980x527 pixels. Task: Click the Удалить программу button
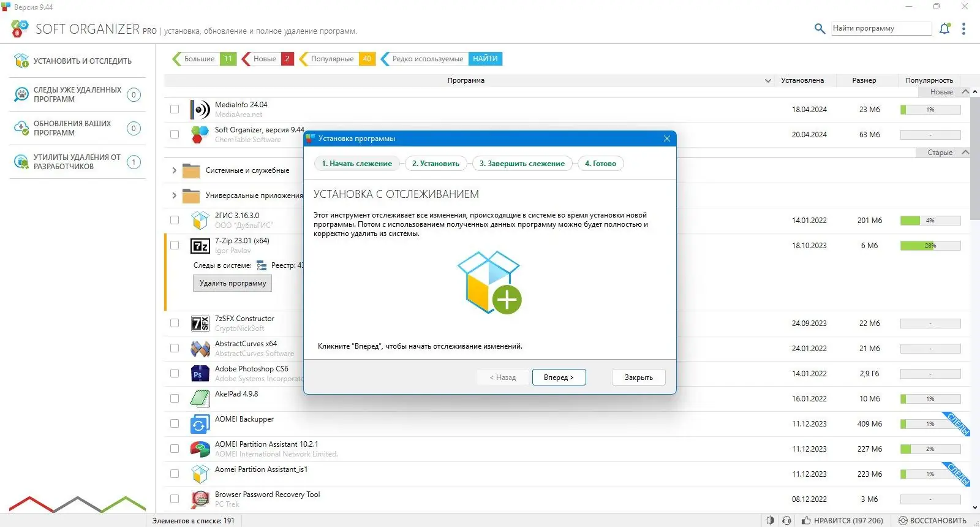click(x=233, y=283)
